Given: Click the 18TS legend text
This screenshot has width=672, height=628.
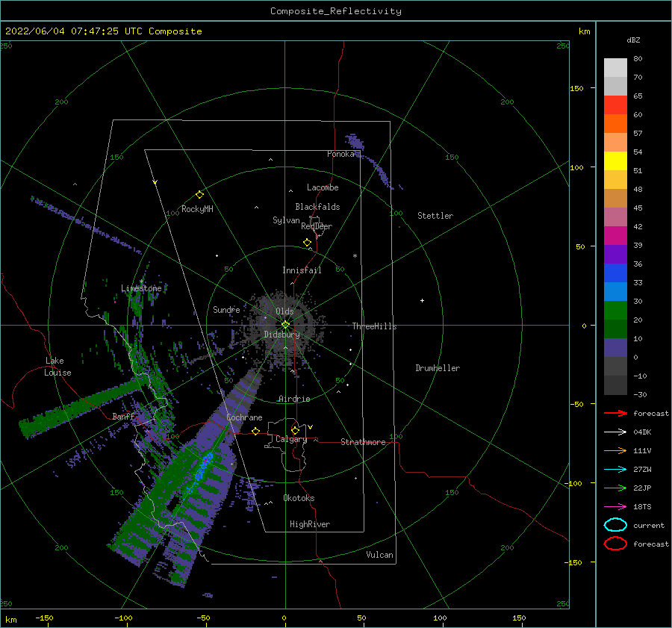Looking at the screenshot, I should [x=642, y=506].
